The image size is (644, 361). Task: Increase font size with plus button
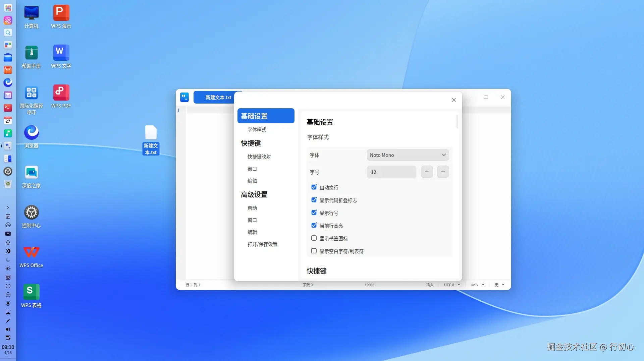point(427,172)
